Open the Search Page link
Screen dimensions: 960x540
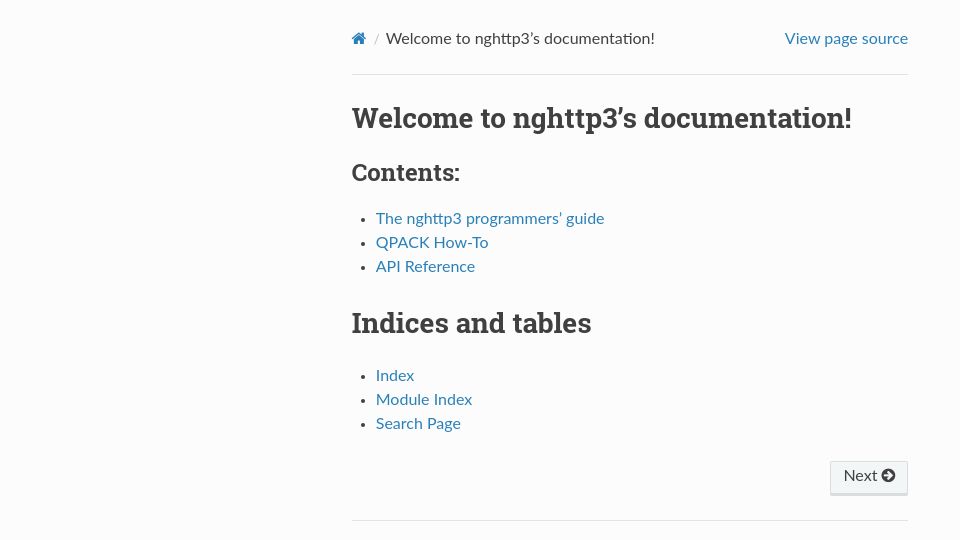point(418,424)
